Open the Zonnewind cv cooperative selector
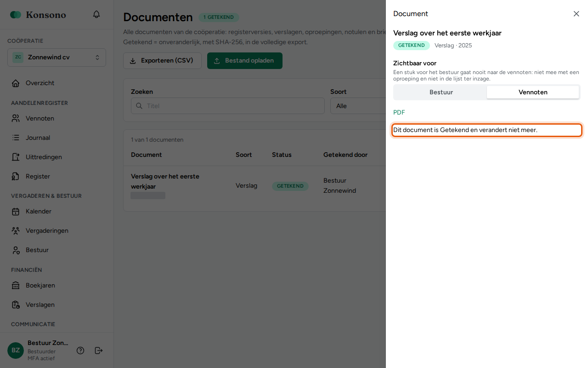588x368 pixels. click(x=57, y=57)
